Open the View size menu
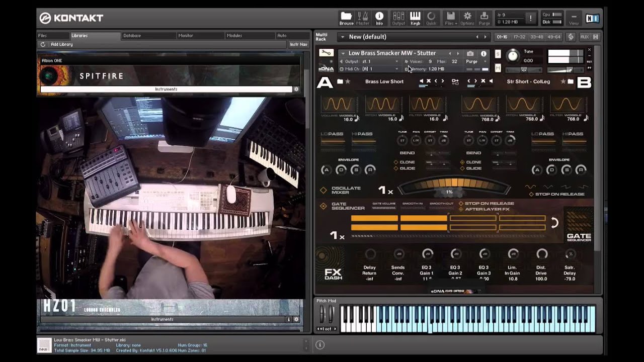 click(x=574, y=18)
